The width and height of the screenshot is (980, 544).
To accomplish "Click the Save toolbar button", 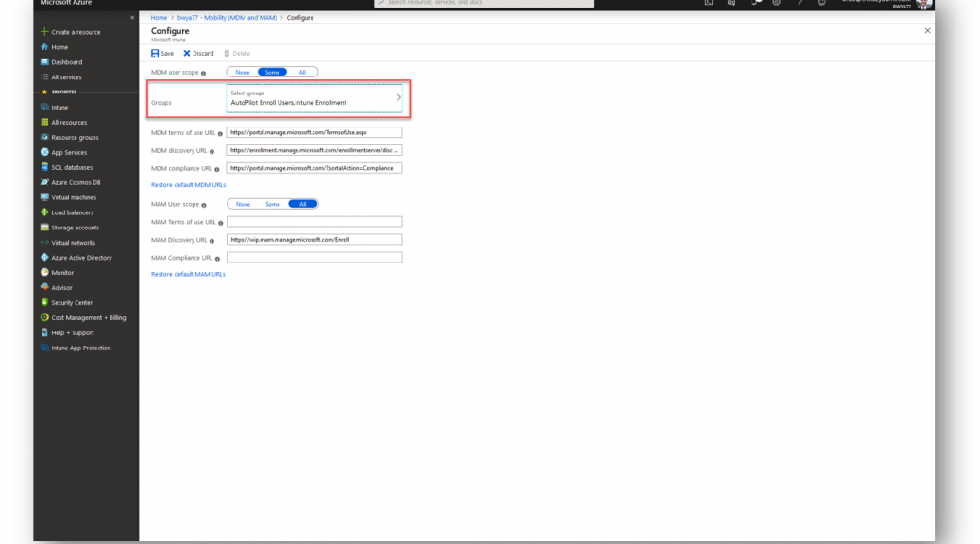I will pyautogui.click(x=162, y=53).
